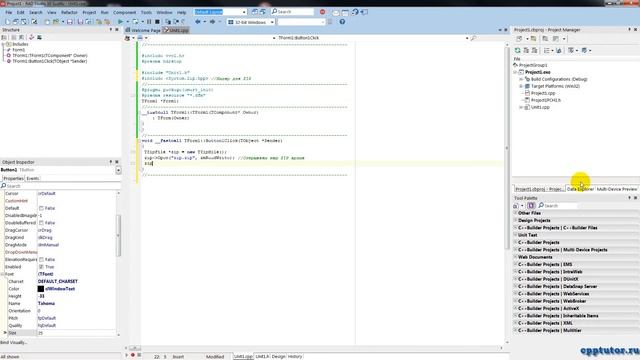Open the History tab
Viewport: 640px width, 360px height.
(295, 356)
